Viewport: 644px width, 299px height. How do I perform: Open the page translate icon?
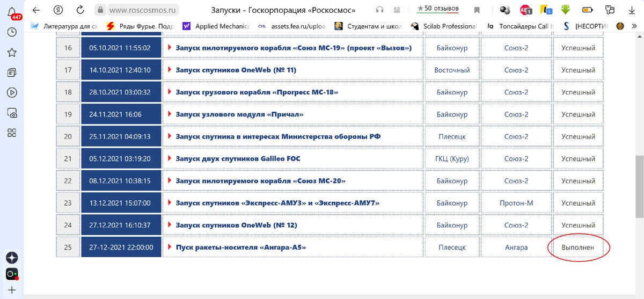[x=397, y=10]
